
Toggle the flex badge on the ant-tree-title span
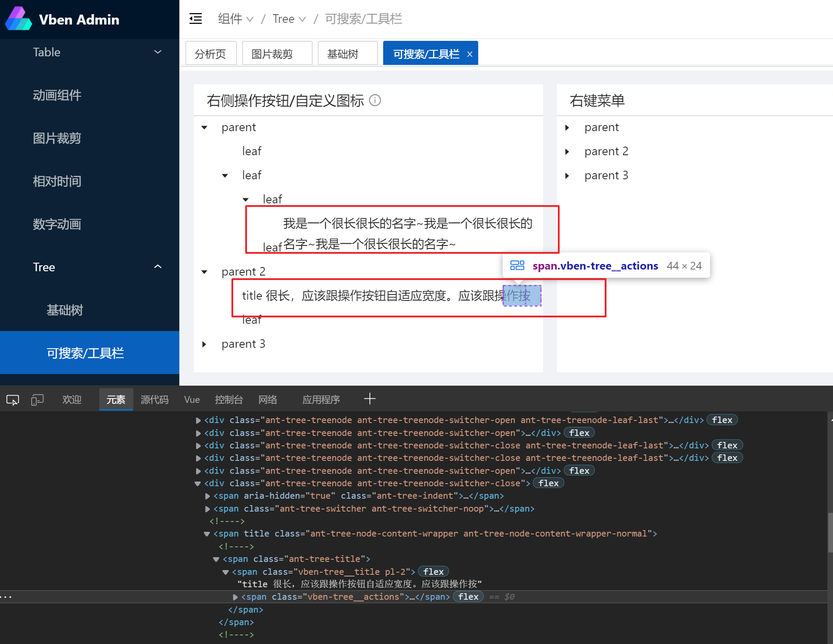coord(433,571)
